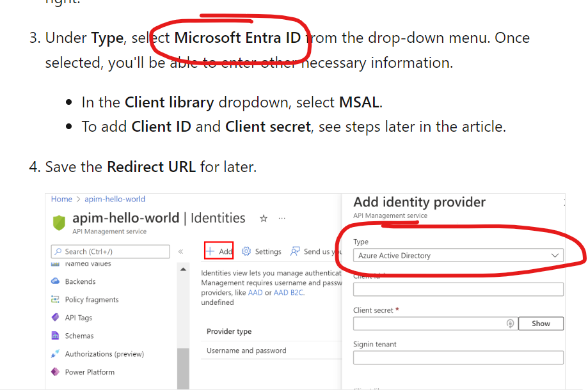Click the Show button for Client secret

tap(541, 324)
